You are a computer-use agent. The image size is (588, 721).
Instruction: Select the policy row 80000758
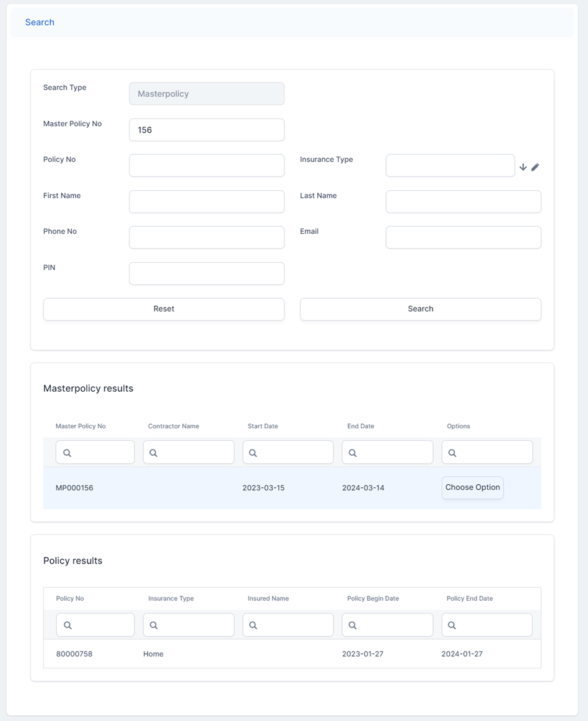pos(74,654)
